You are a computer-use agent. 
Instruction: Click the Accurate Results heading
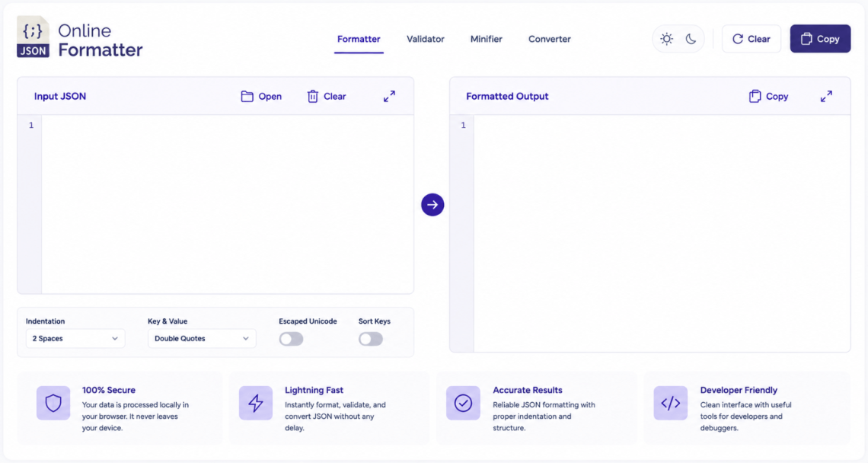[x=528, y=390]
